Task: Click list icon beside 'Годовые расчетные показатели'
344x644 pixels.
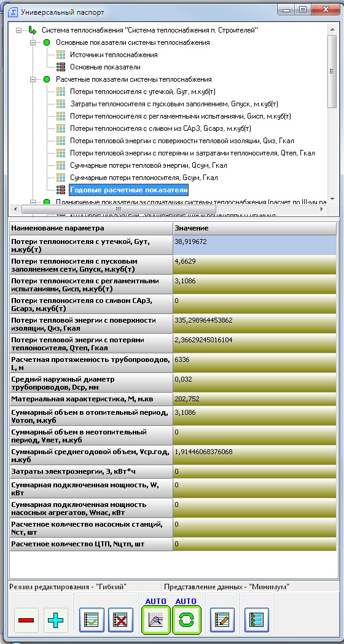Action: point(61,190)
